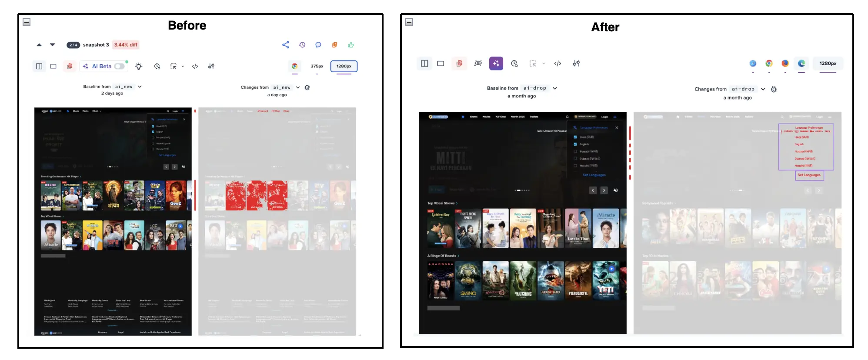Click the down arrow for next snapshot in Before panel
This screenshot has height=360, width=868.
click(53, 45)
